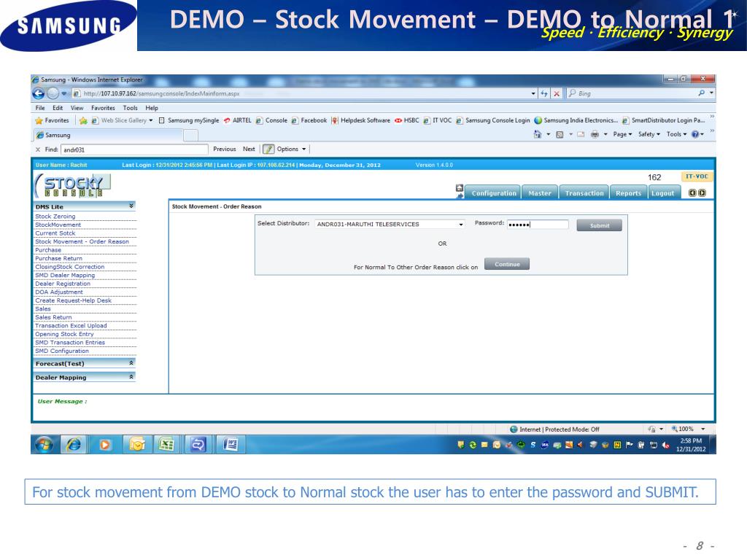The width and height of the screenshot is (747, 560).
Task: Open the SMD Configuration link
Action: click(x=61, y=351)
